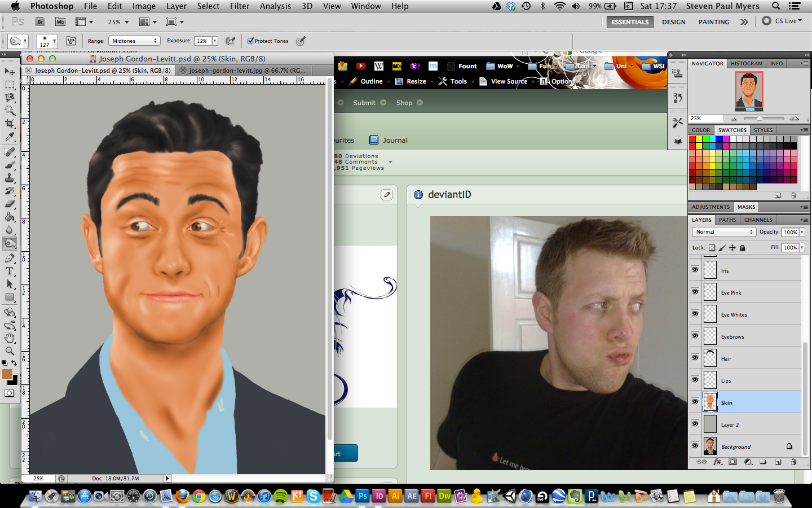This screenshot has width=812, height=508.
Task: Select the Eyedropper tool
Action: tap(10, 137)
